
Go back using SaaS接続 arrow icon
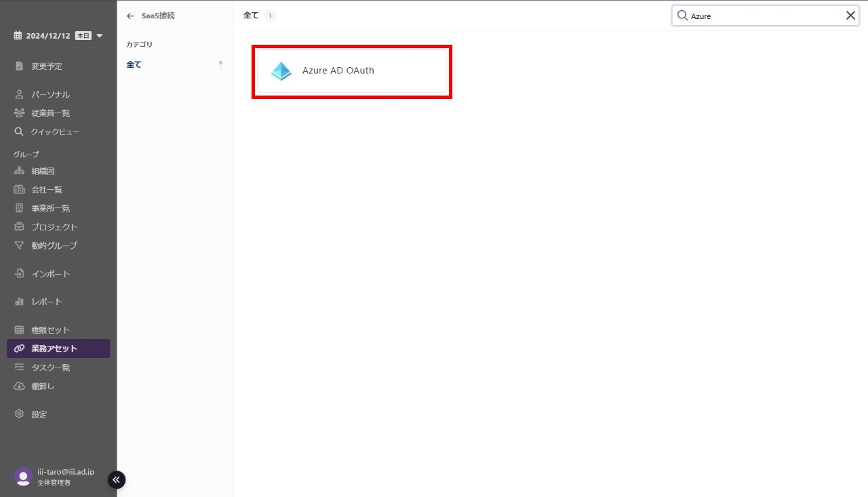point(131,16)
